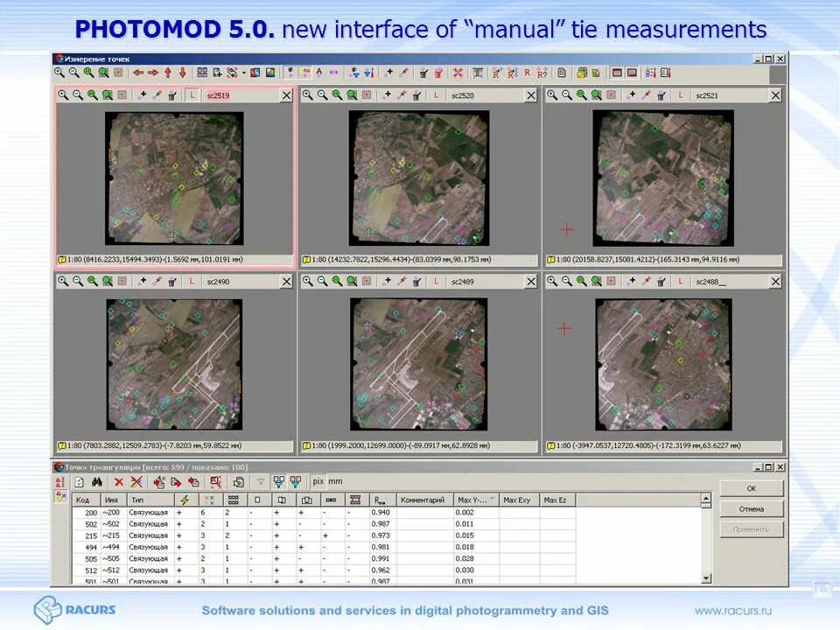Open dropdown arrow next to the rotate icon
The image size is (840, 630).
tap(244, 73)
